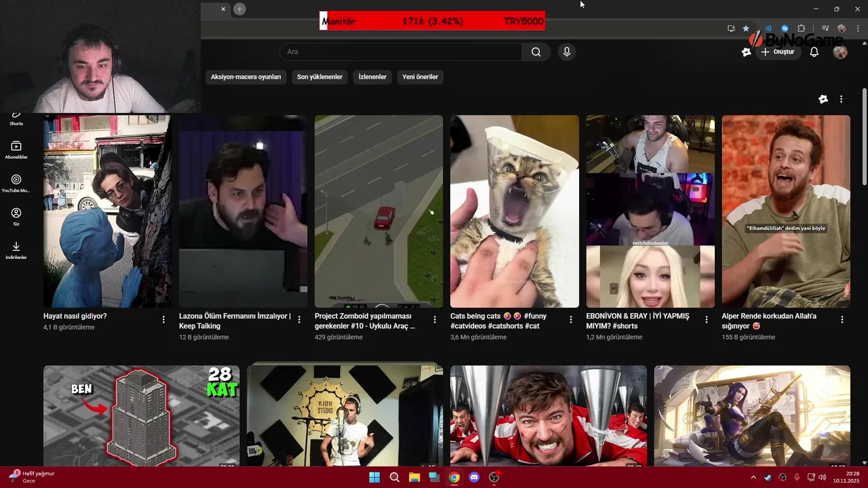Close the current browser tab

tap(223, 9)
